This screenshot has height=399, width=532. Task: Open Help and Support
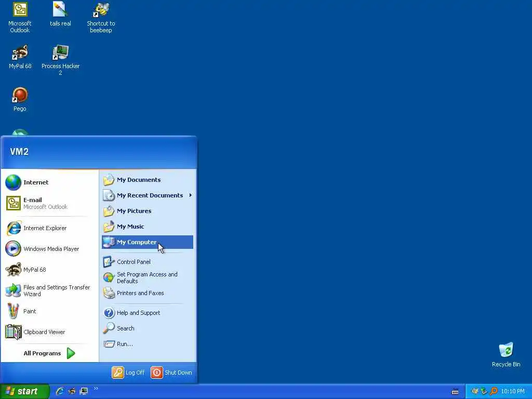148,313
